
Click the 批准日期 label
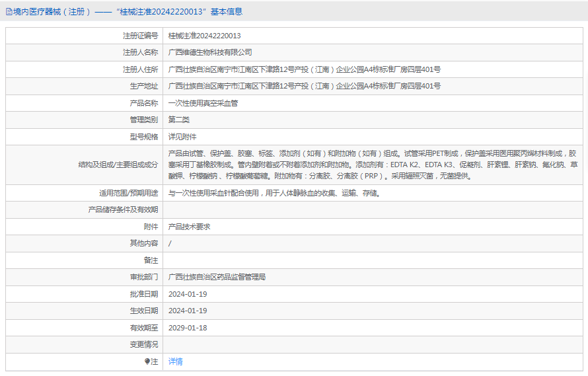[144, 294]
